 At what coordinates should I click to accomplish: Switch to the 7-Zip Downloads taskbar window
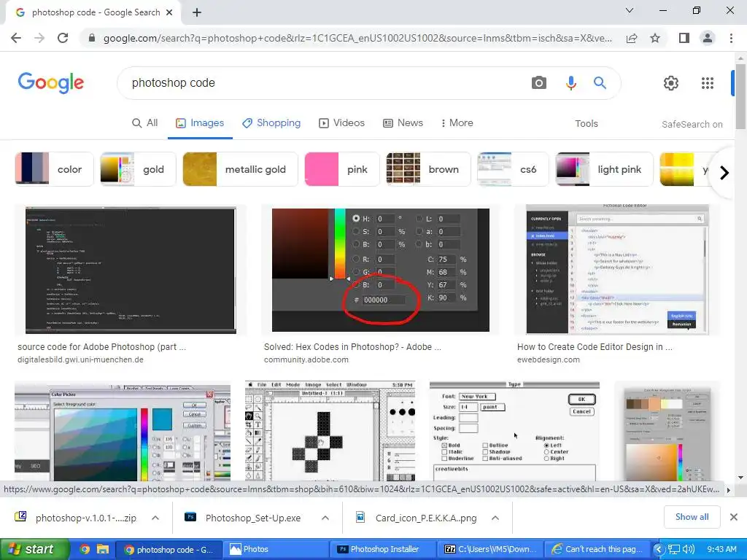490,550
